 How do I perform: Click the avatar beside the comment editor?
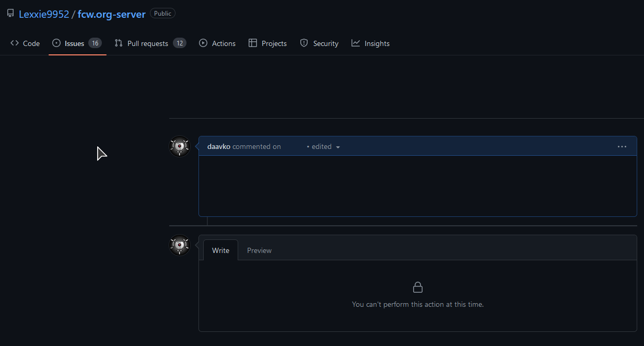point(180,245)
